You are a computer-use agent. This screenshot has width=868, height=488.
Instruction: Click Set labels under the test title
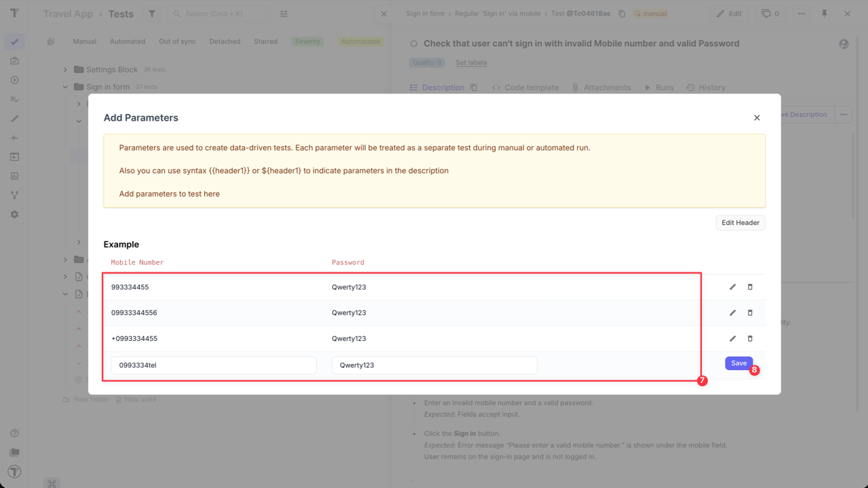click(x=471, y=62)
